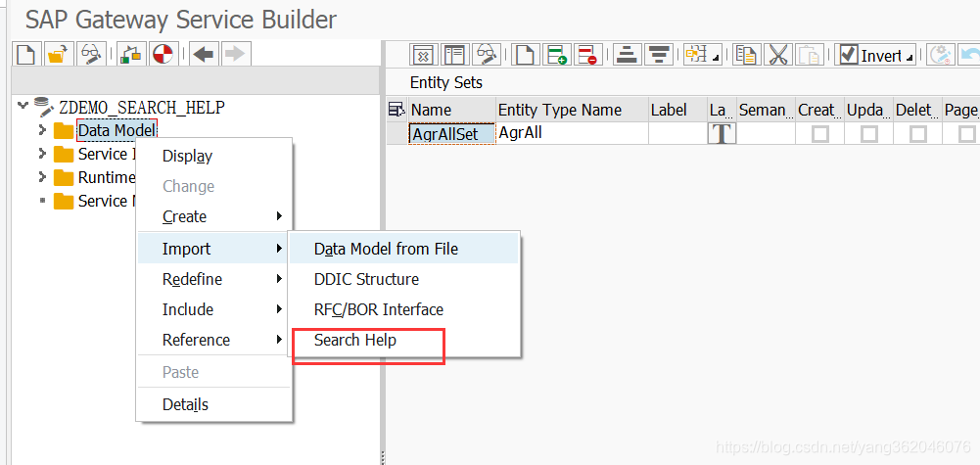Click the Label column header
Image resolution: width=980 pixels, height=465 pixels.
point(678,110)
